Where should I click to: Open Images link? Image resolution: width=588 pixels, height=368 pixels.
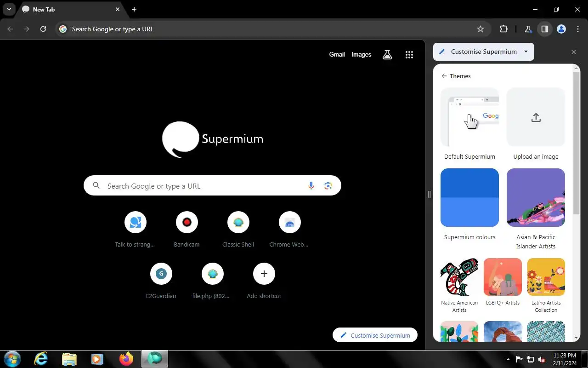(x=361, y=54)
